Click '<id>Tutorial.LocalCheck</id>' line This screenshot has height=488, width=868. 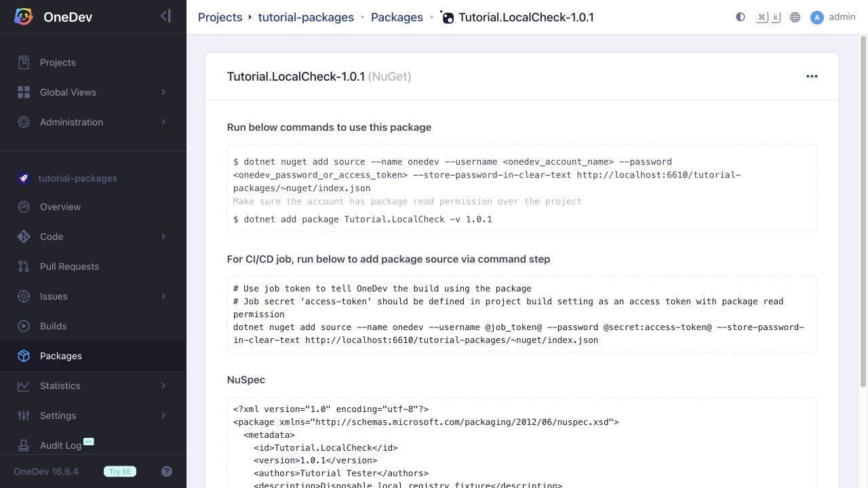pos(325,447)
